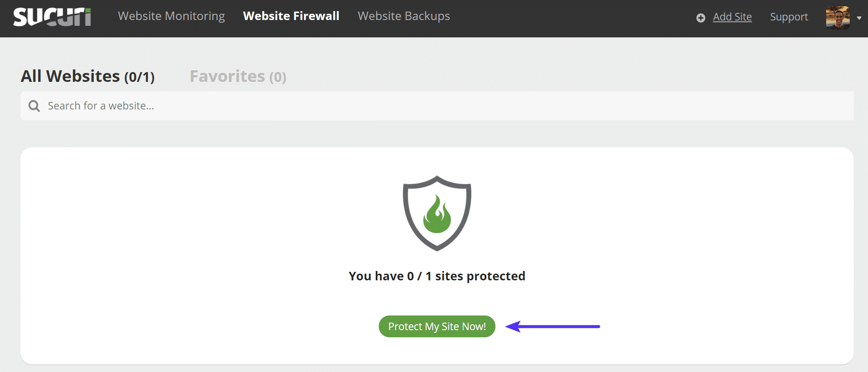Click the Support link
This screenshot has width=868, height=372.
(789, 17)
